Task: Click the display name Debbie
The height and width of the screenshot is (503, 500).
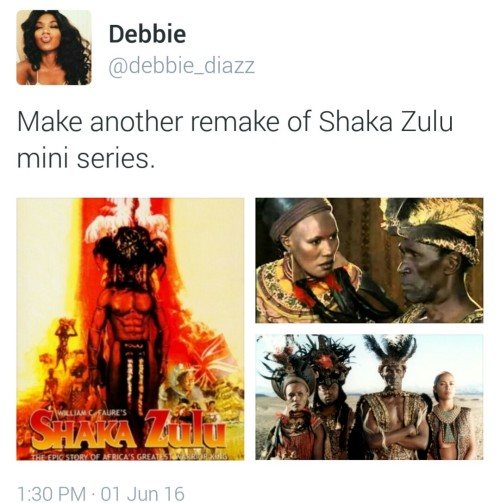Action: [x=147, y=34]
